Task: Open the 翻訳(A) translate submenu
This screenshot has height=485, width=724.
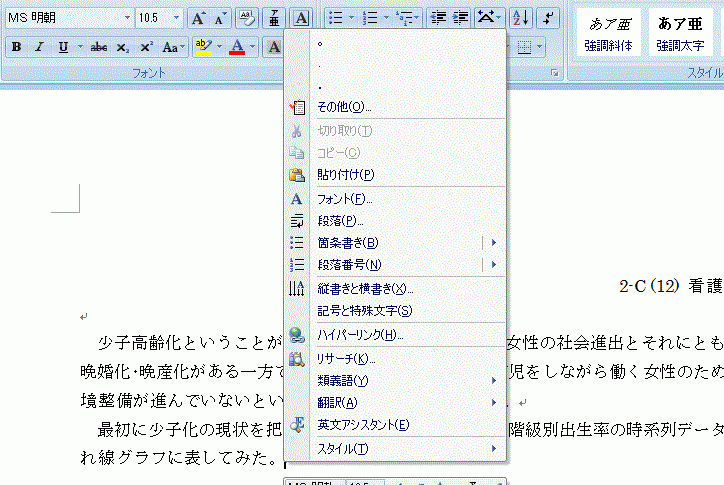Action: coord(395,403)
